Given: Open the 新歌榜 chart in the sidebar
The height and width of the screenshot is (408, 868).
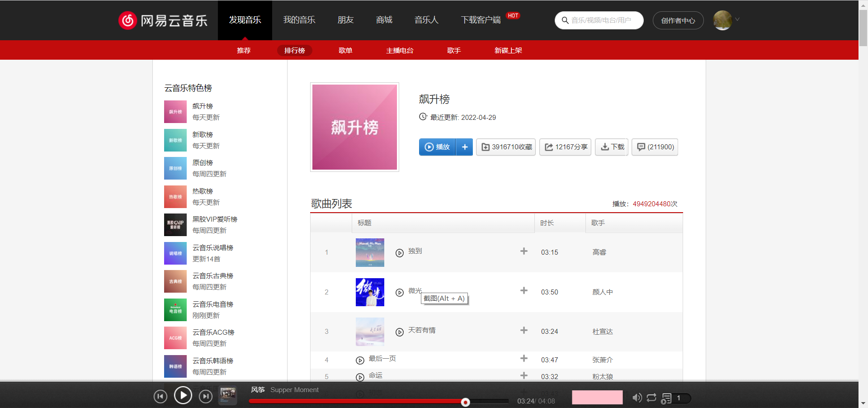Looking at the screenshot, I should pos(203,134).
